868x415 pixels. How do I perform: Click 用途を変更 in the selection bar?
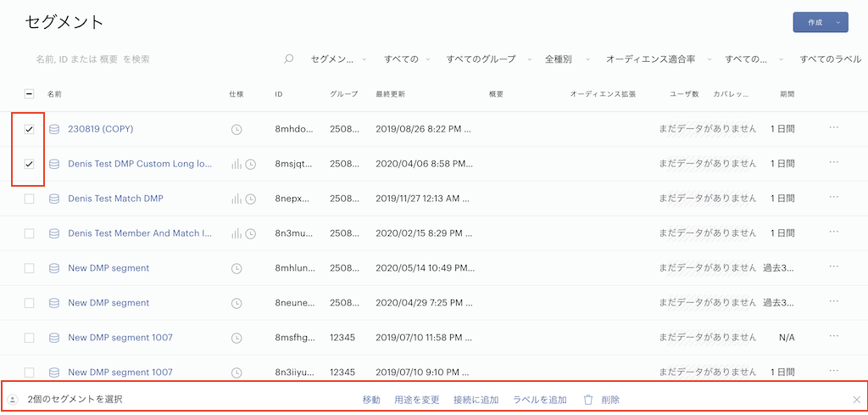[x=417, y=400]
